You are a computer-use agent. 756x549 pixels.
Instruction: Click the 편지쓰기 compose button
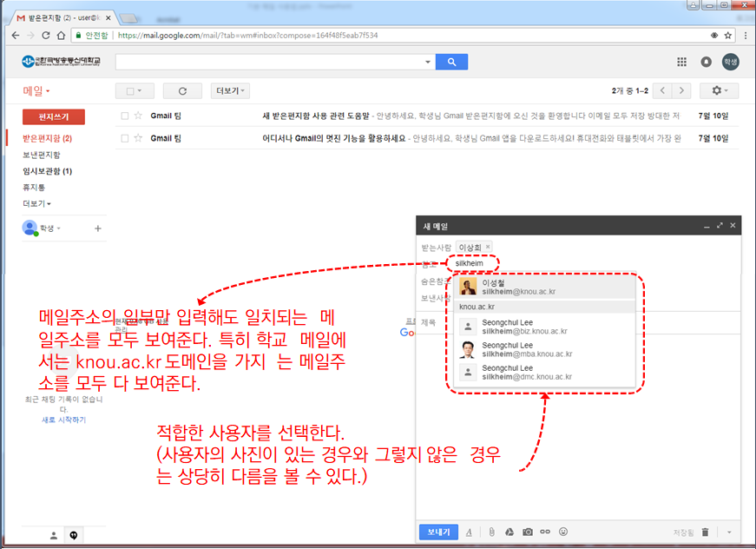click(x=54, y=116)
